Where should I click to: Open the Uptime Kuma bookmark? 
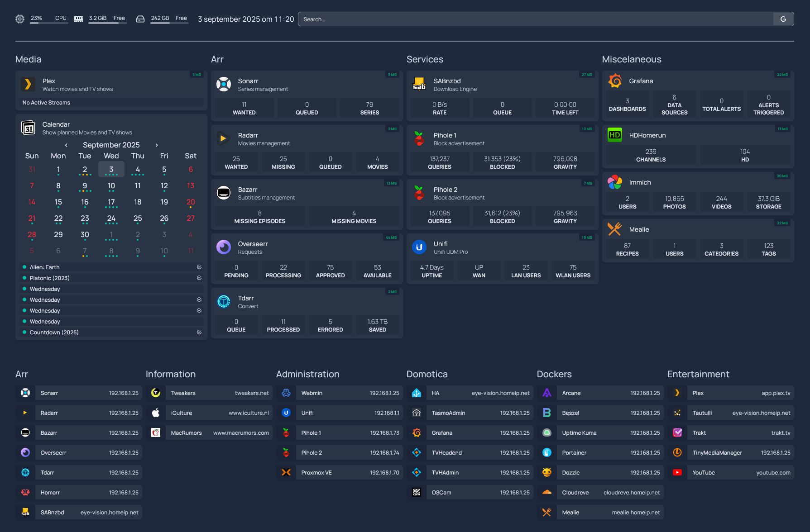[600, 433]
